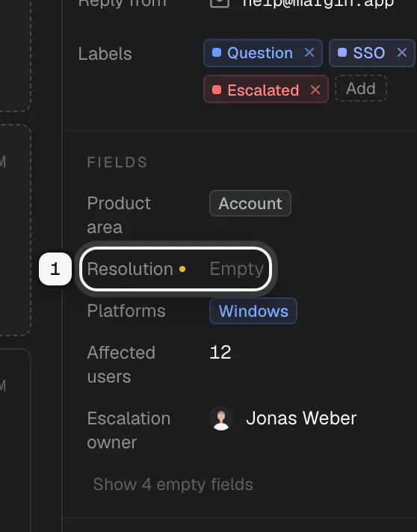The width and height of the screenshot is (417, 532).
Task: Click the Product area field label
Action: [x=119, y=215]
